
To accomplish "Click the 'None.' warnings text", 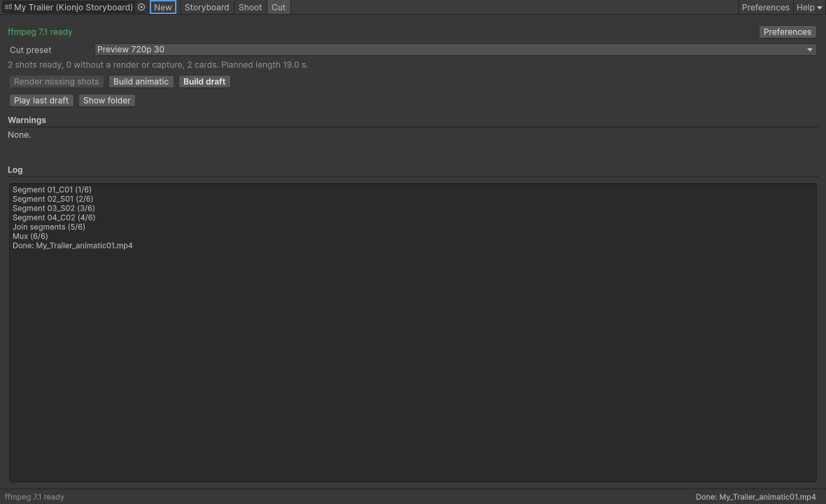I will click(x=20, y=135).
